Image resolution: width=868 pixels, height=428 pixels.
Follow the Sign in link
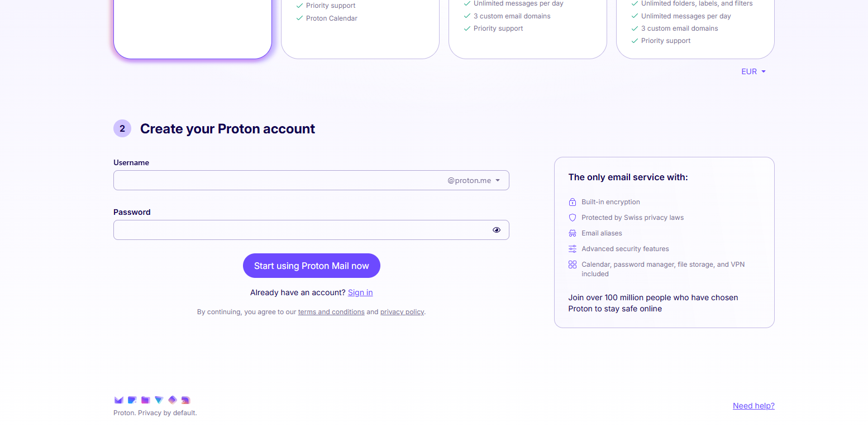tap(360, 292)
